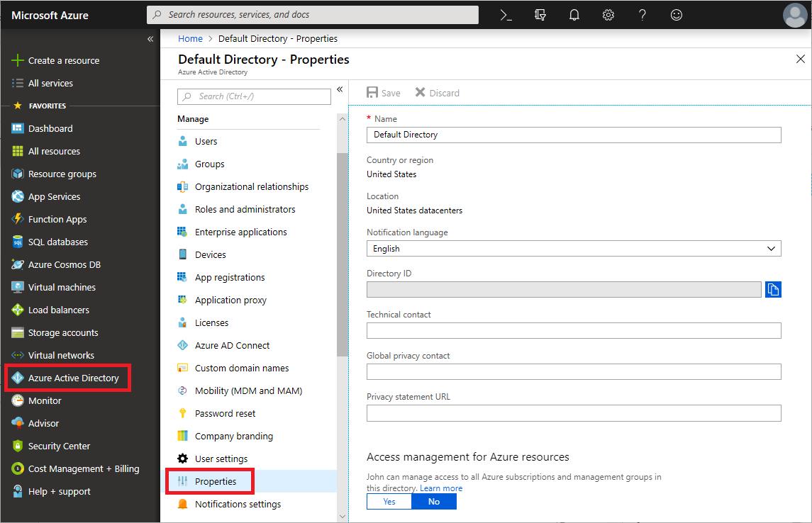Screen dimensions: 812x523
Task: Click the Advisor icon
Action: (x=18, y=423)
